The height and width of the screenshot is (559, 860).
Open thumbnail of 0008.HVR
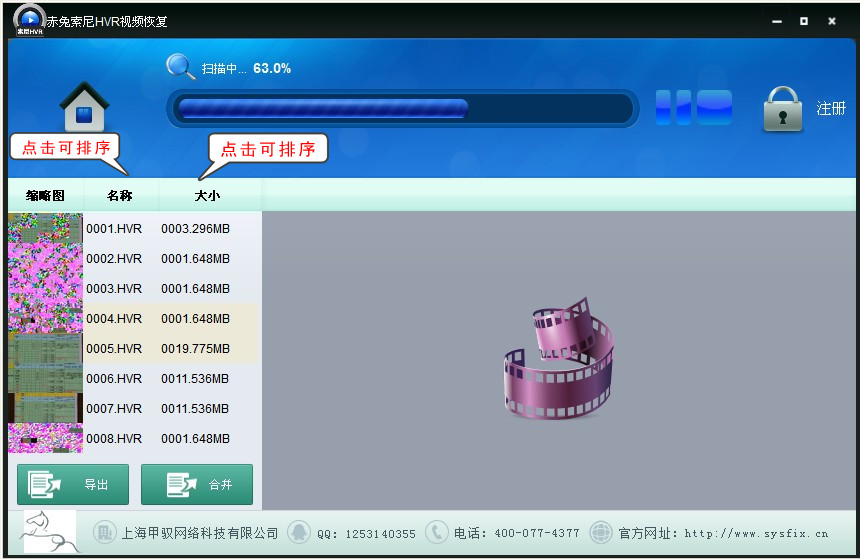coord(46,438)
